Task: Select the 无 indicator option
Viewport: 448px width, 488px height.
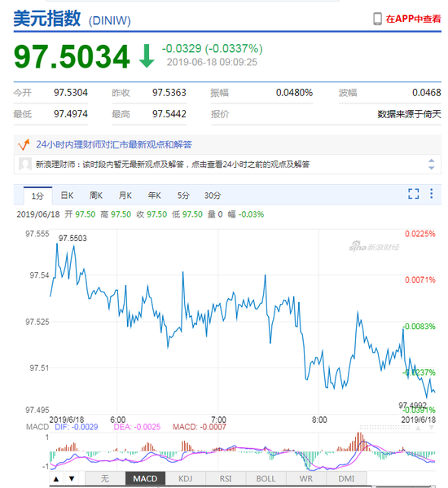Action: [x=105, y=479]
